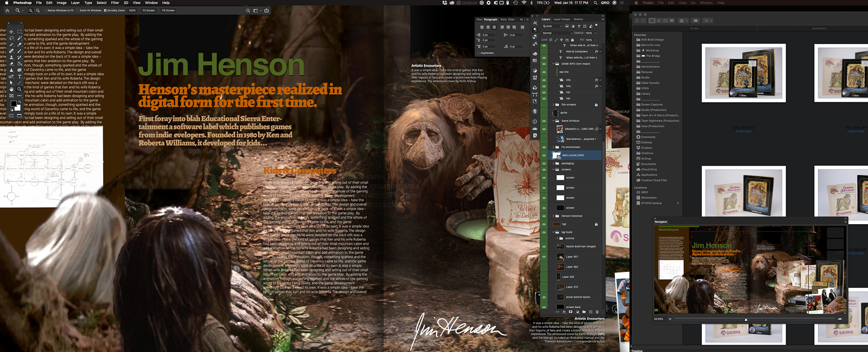Switch to the History tab
Screen dimensions: 868x352
pyautogui.click(x=578, y=19)
